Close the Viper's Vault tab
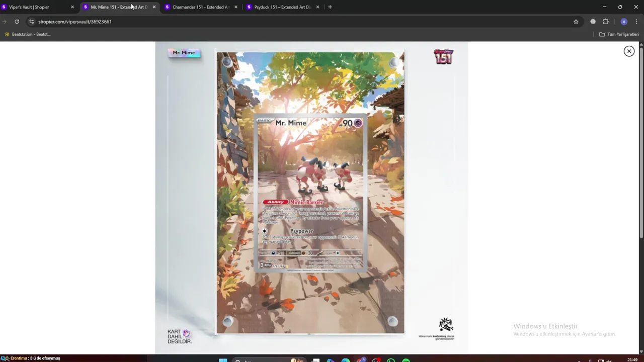Screen dimensions: 644x362 [x=72, y=7]
